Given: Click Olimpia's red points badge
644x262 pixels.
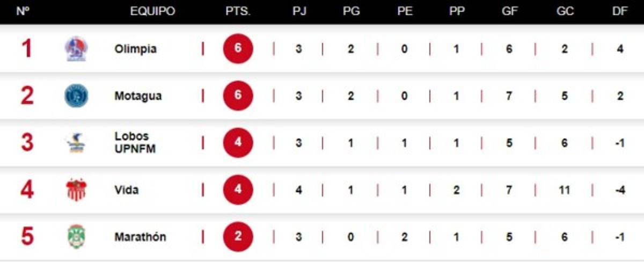Looking at the screenshot, I should [238, 49].
